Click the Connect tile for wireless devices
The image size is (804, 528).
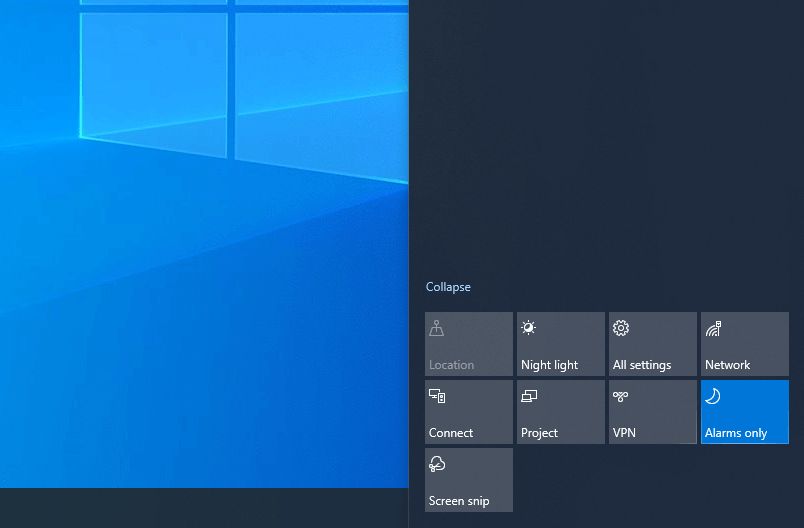click(x=469, y=412)
